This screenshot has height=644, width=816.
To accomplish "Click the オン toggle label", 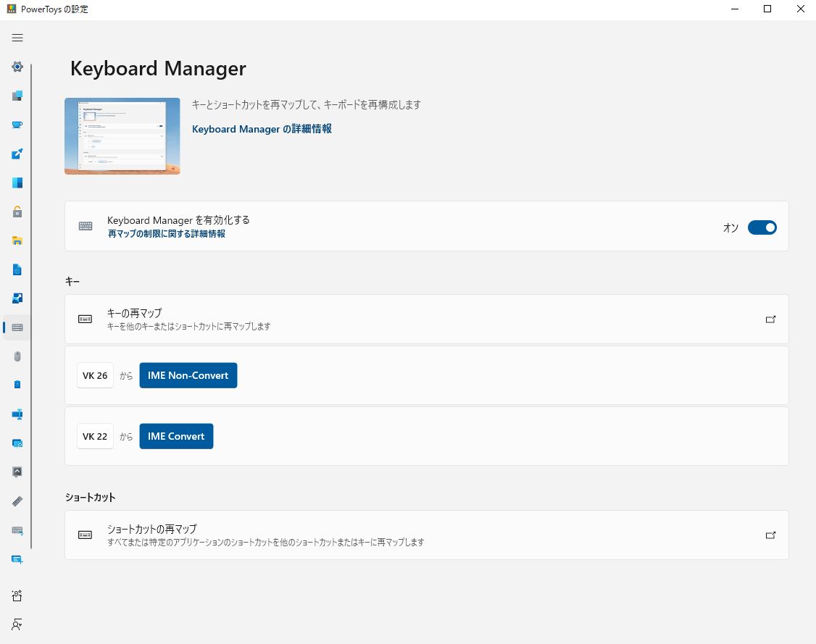I will (730, 228).
